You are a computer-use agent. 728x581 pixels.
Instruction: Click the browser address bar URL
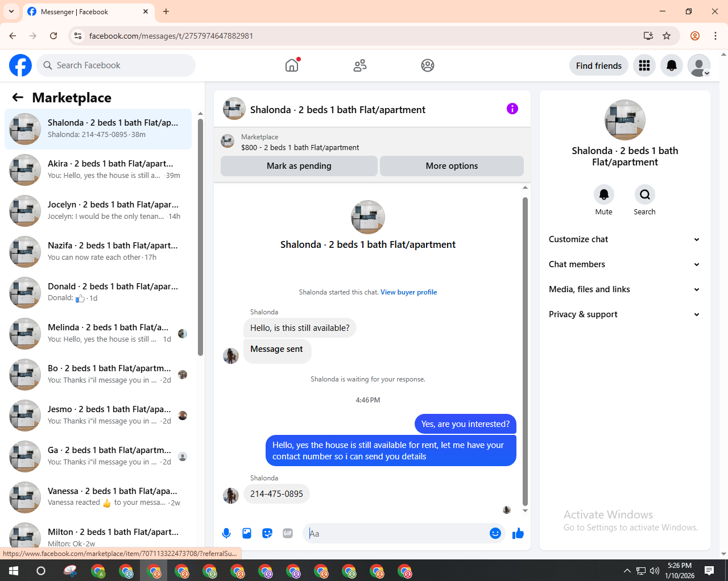click(x=171, y=36)
